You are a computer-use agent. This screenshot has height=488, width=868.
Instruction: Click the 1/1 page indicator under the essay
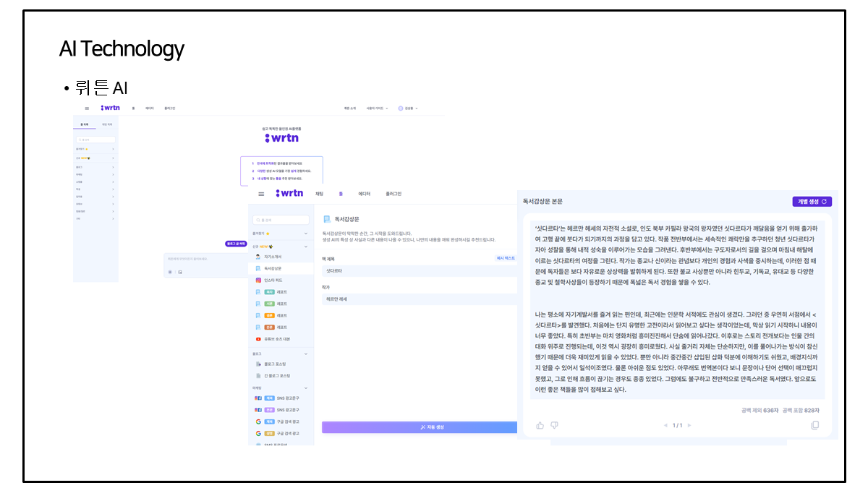[x=677, y=425]
